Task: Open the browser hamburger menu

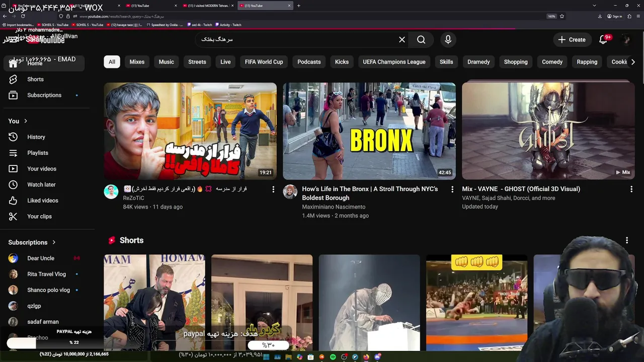Action: [x=638, y=16]
